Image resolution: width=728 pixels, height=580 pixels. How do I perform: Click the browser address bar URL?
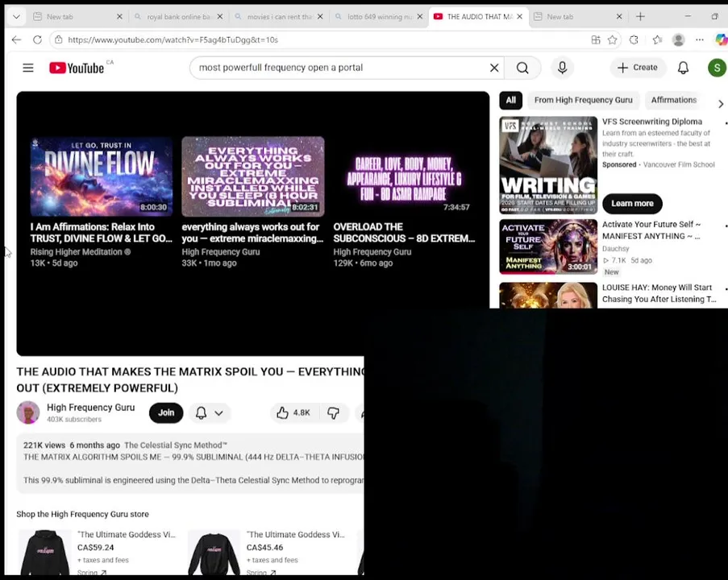click(x=173, y=40)
